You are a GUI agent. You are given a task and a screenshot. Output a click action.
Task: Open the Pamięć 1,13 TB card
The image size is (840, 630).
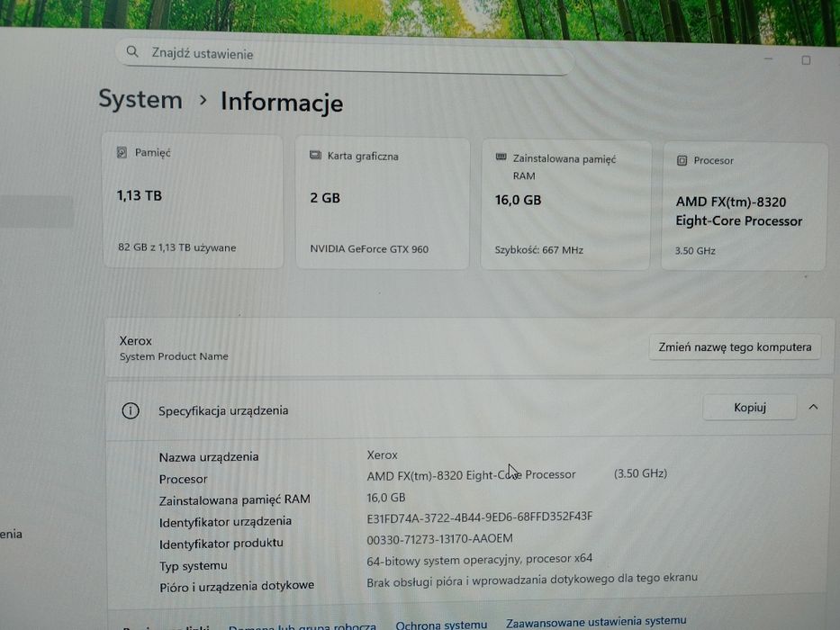pos(193,202)
